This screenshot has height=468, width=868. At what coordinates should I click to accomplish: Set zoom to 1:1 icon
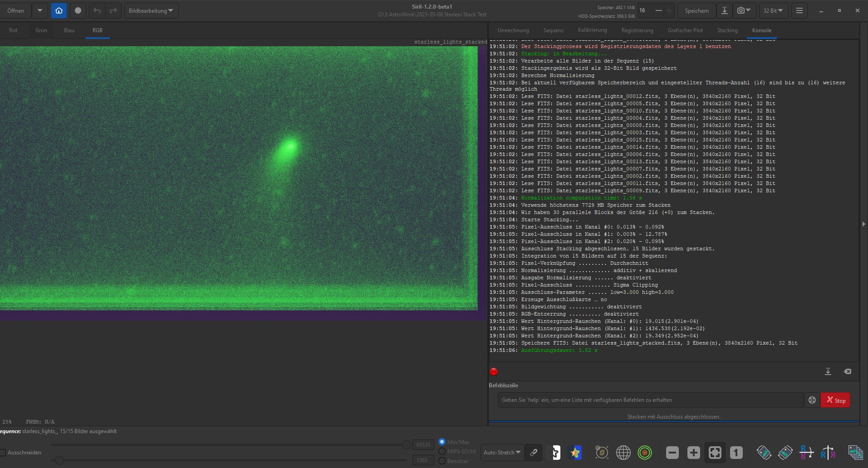tap(736, 452)
